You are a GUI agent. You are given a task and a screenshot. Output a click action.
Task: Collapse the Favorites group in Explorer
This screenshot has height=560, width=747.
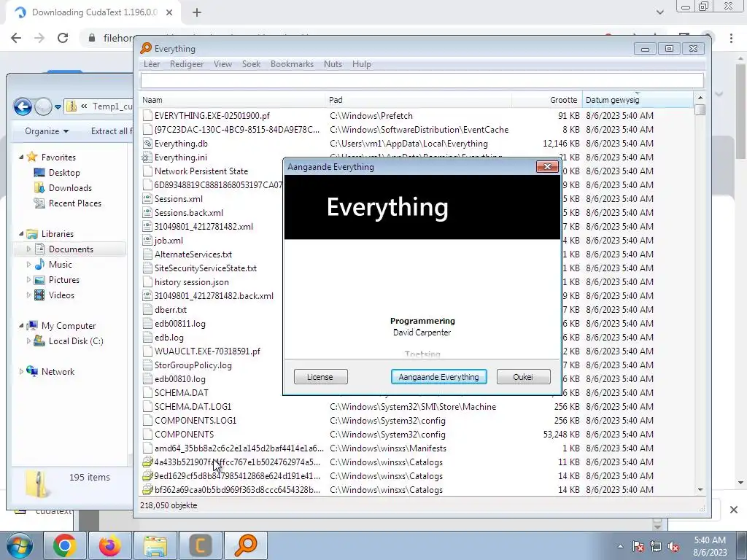(21, 157)
